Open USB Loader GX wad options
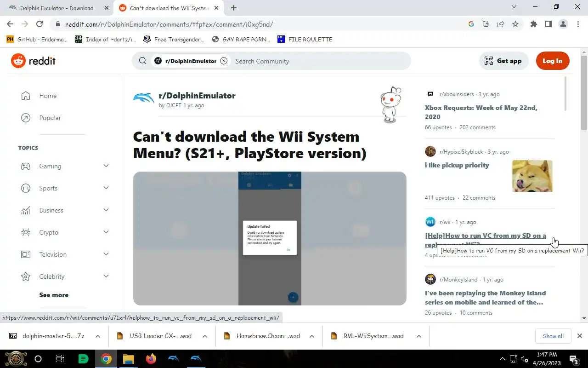Image resolution: width=588 pixels, height=368 pixels. (205, 336)
